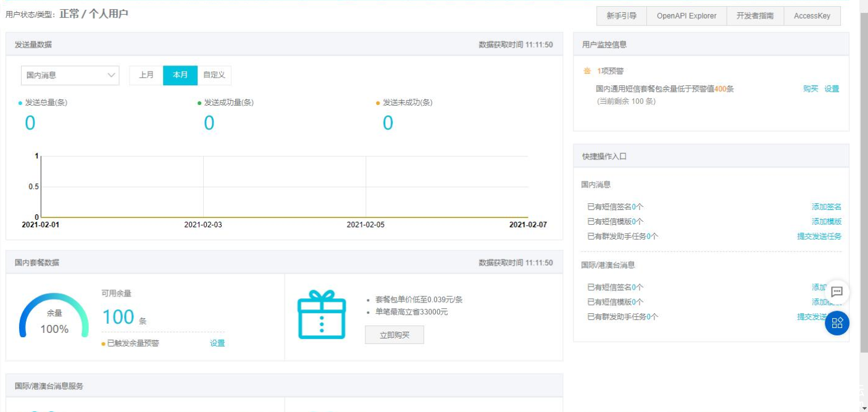
Task: Open OpenAPI Explorer
Action: tap(686, 16)
